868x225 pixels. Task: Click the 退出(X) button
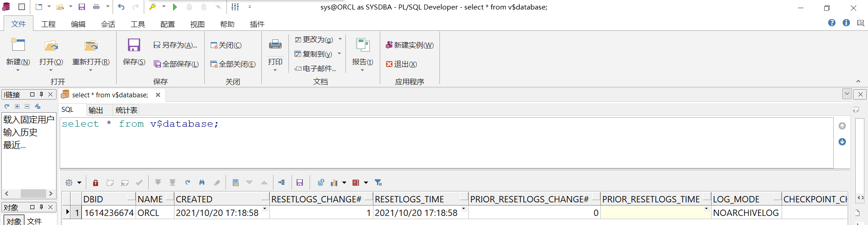click(401, 64)
